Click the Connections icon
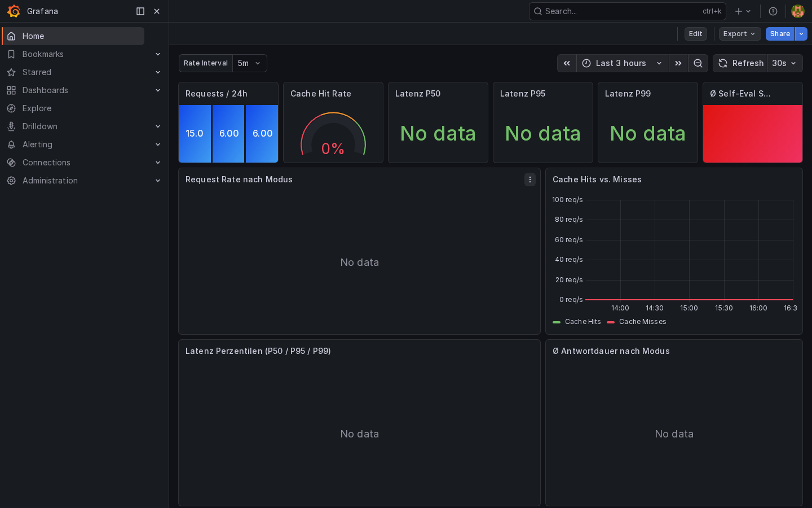The image size is (812, 508). pos(11,163)
